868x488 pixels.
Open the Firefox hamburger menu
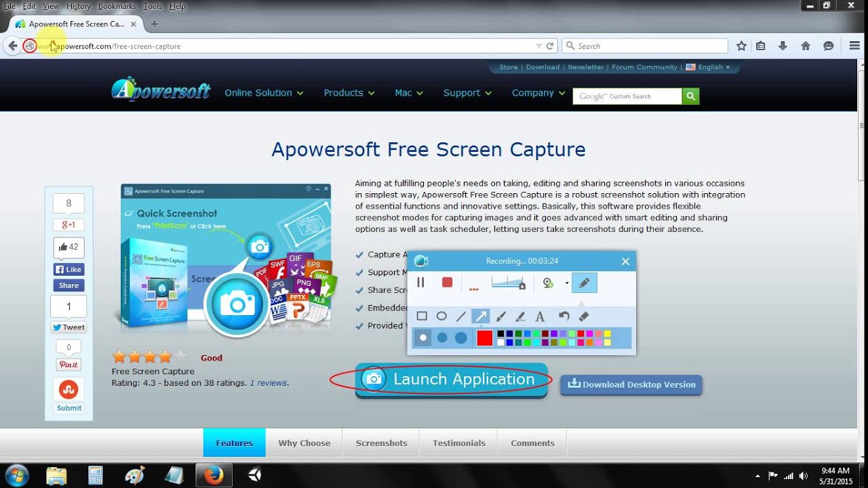click(x=854, y=46)
